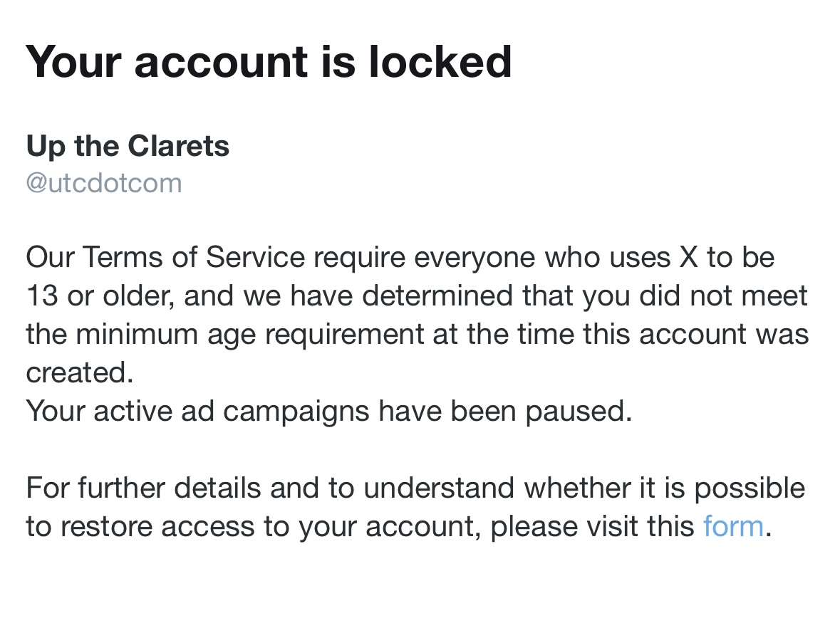Click the "please visit this" text before the link
This screenshot has width=840, height=638.
pyautogui.click(x=592, y=526)
